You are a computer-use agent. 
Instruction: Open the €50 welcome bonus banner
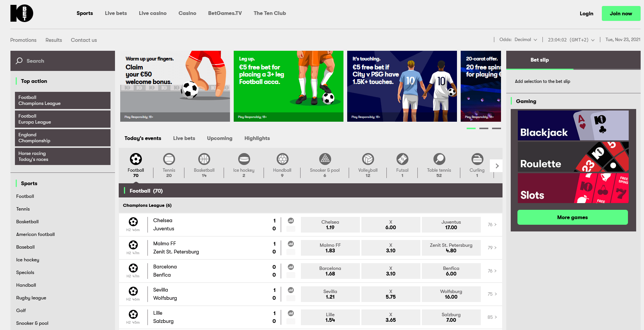[x=175, y=86]
